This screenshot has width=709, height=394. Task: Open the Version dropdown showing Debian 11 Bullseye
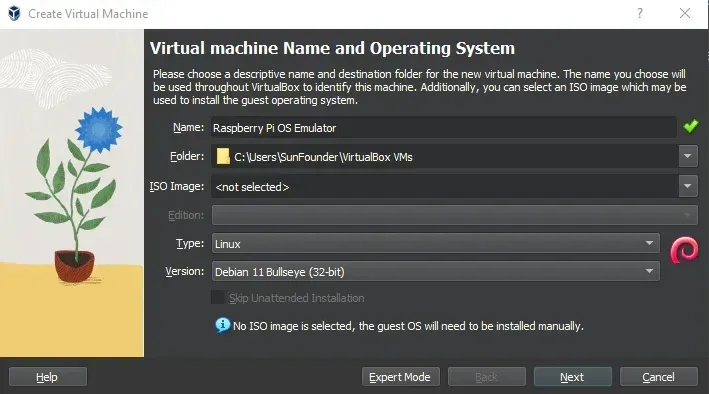436,271
